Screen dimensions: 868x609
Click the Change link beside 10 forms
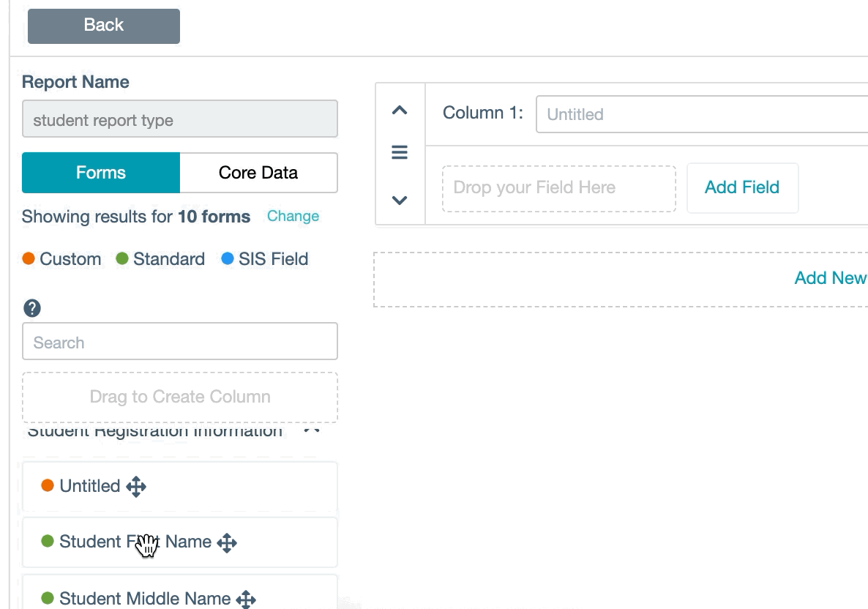(293, 216)
